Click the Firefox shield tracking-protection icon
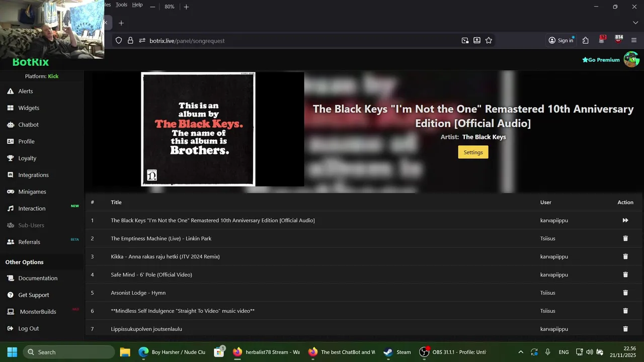The width and height of the screenshot is (644, 362). [x=119, y=40]
